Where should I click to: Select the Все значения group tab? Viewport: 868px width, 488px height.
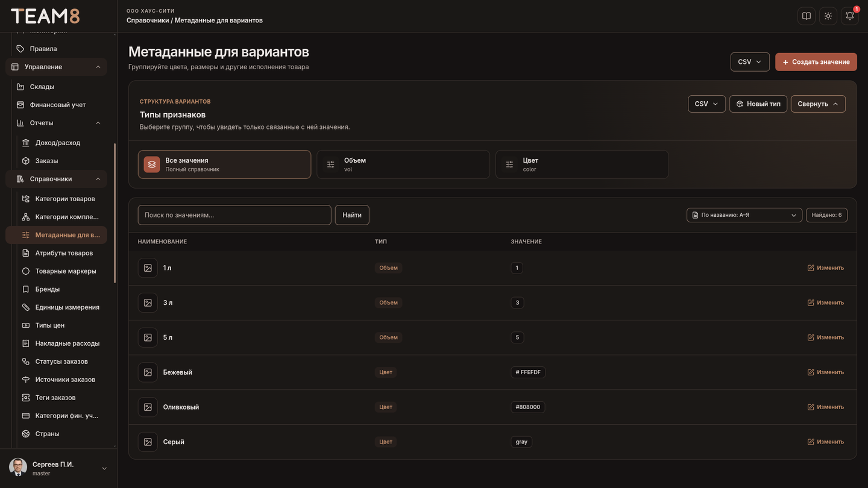point(224,164)
